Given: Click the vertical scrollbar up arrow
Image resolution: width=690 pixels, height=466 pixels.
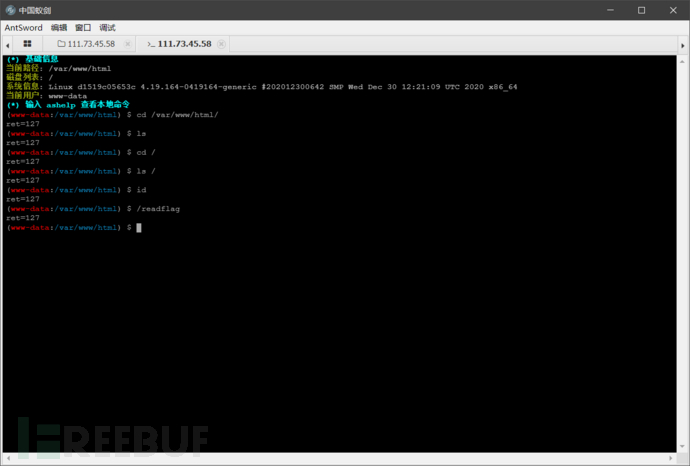Looking at the screenshot, I should click(682, 62).
